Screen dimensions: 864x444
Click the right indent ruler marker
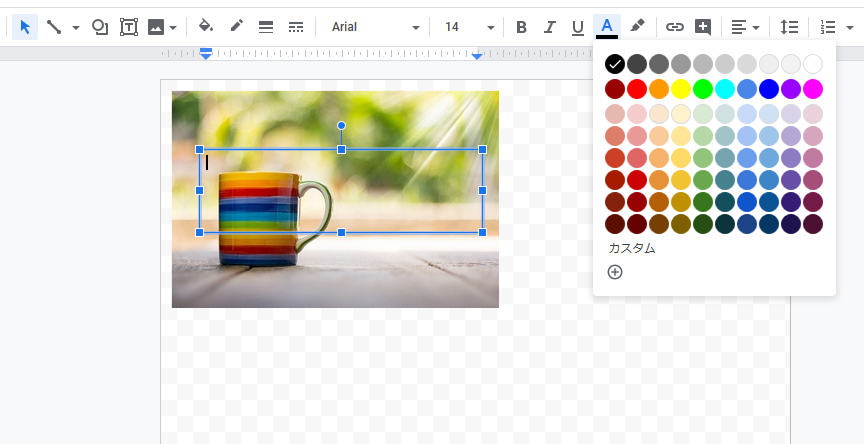click(477, 56)
